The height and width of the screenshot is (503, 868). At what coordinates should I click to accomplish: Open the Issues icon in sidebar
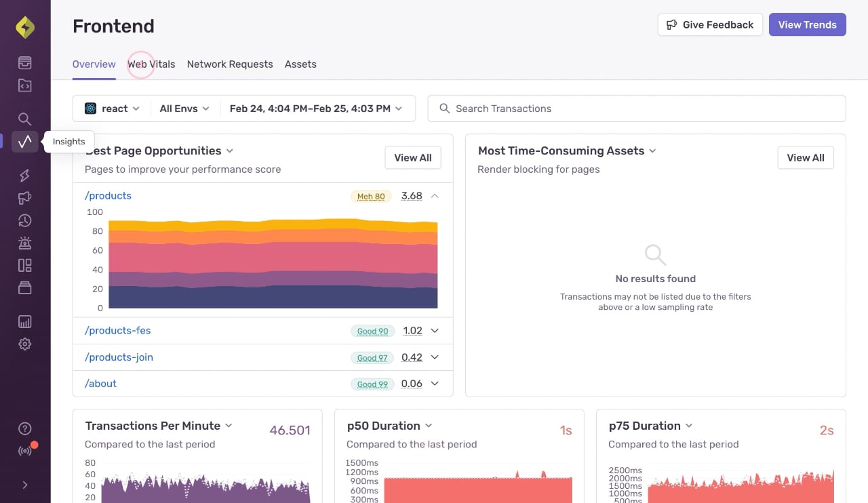[25, 63]
